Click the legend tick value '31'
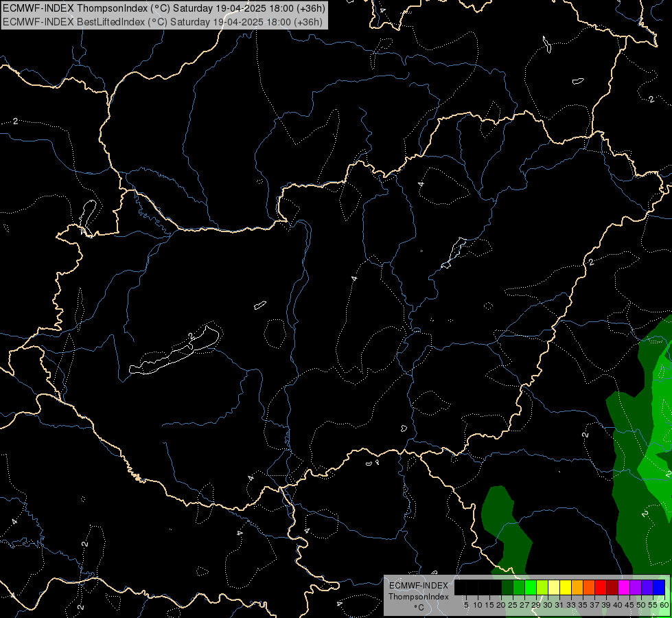Screen dimensions: 672x618 point(559,605)
